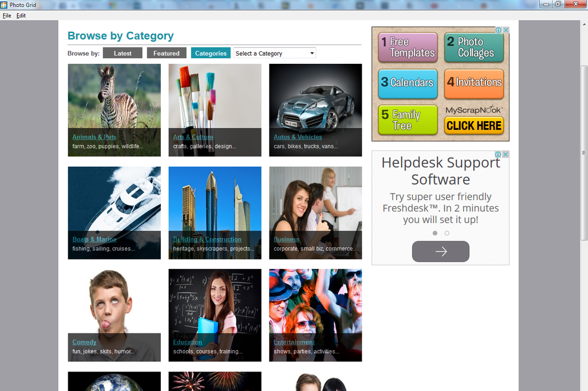Open the Animals & Pets category link

pos(94,137)
